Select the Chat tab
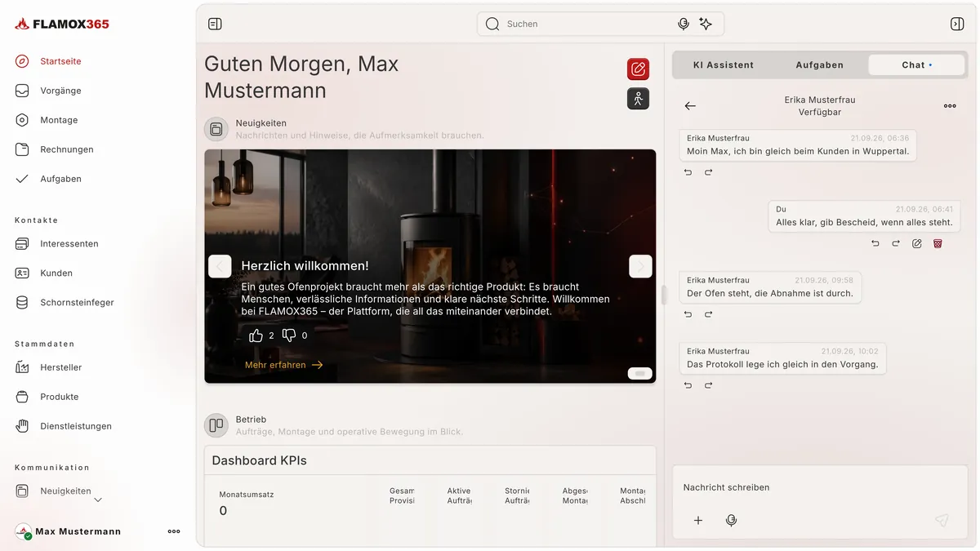Viewport: 980px width, 551px height. pos(916,65)
